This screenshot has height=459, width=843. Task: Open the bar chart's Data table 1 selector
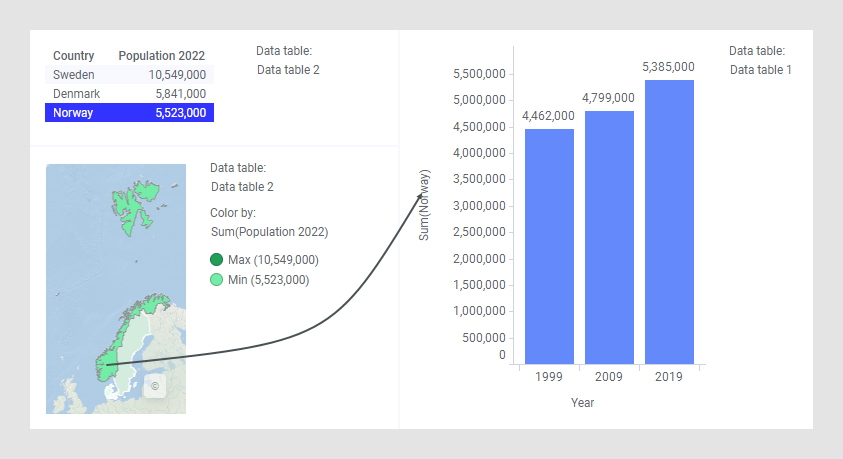760,70
